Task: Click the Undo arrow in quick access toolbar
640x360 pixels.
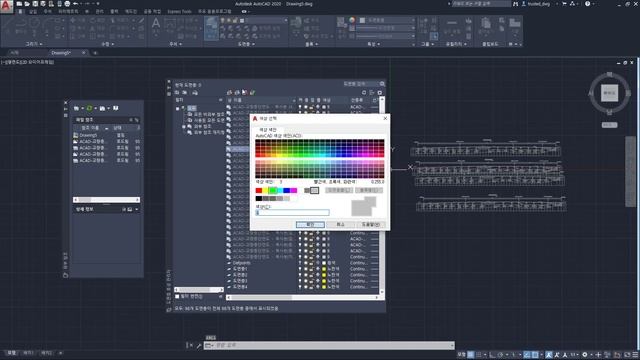Action: [75, 4]
